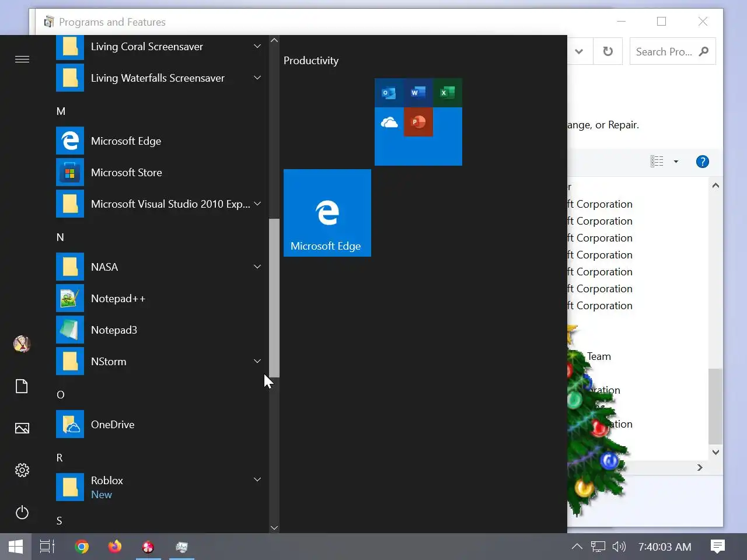This screenshot has width=747, height=560.
Task: Select the Team publisher row text
Action: (599, 356)
